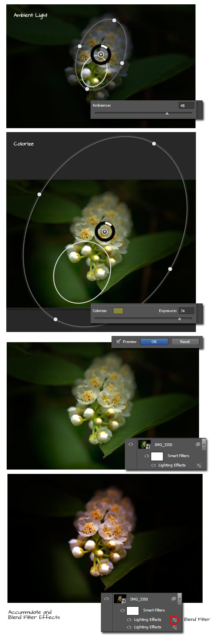Click the top-right handle of the large Colorize ellipse

(x=154, y=144)
